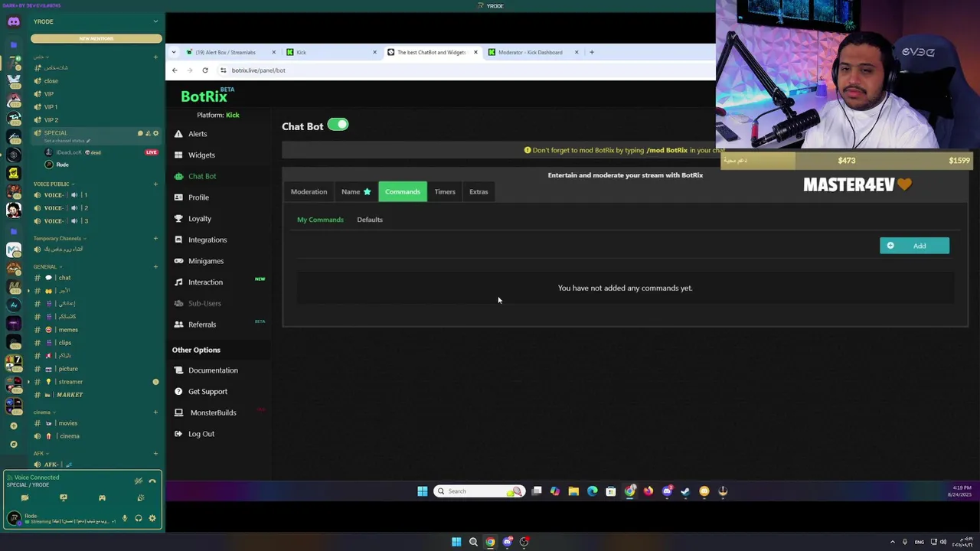Click the Profile sidebar icon

178,197
